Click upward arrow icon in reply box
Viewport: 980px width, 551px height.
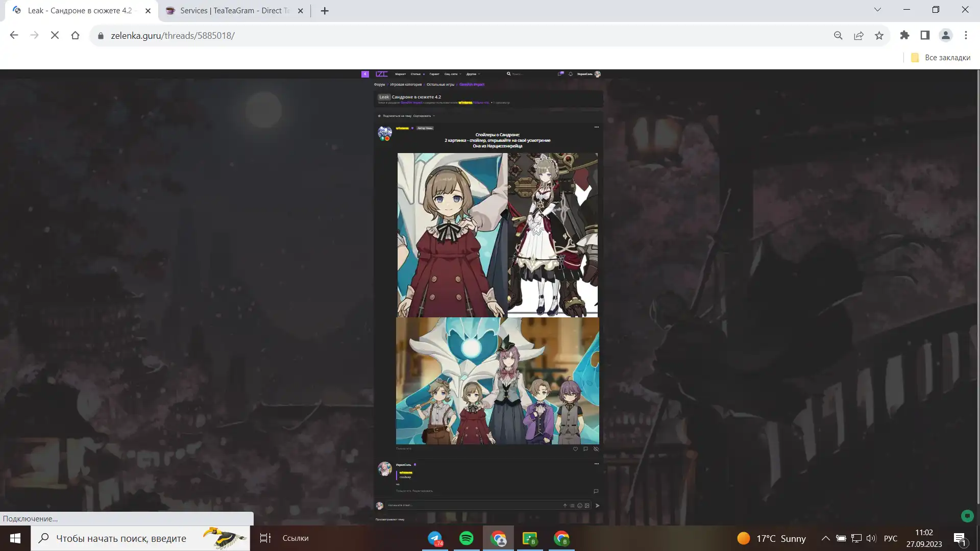[565, 506]
